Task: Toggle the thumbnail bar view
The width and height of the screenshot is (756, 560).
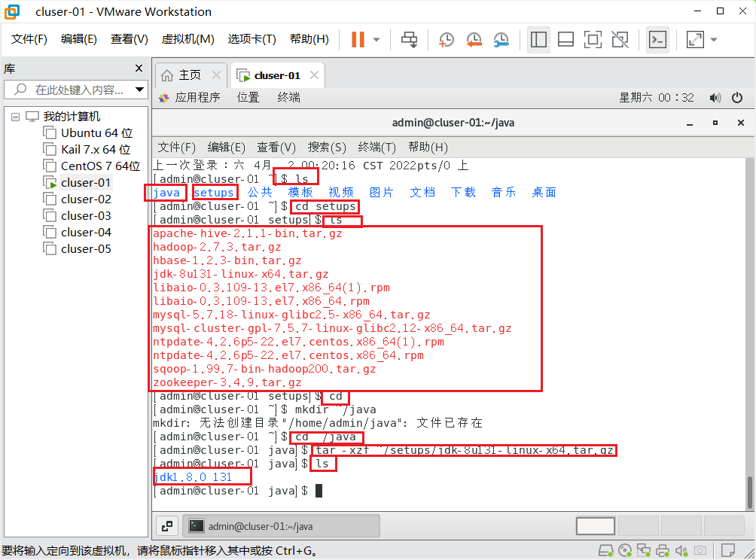Action: [x=565, y=40]
